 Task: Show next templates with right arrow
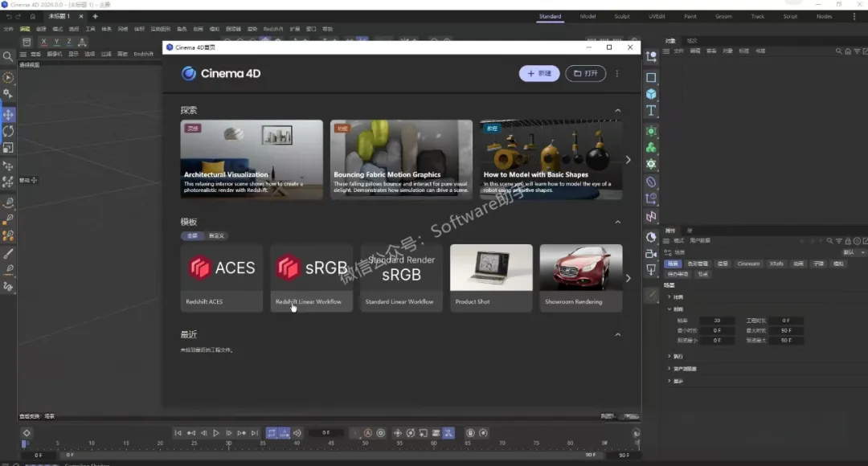pos(628,278)
